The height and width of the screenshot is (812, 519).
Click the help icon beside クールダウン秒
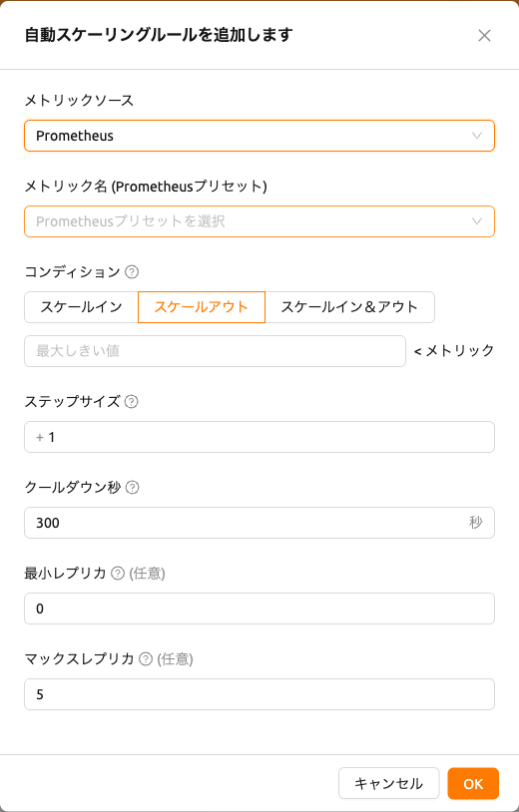click(133, 488)
